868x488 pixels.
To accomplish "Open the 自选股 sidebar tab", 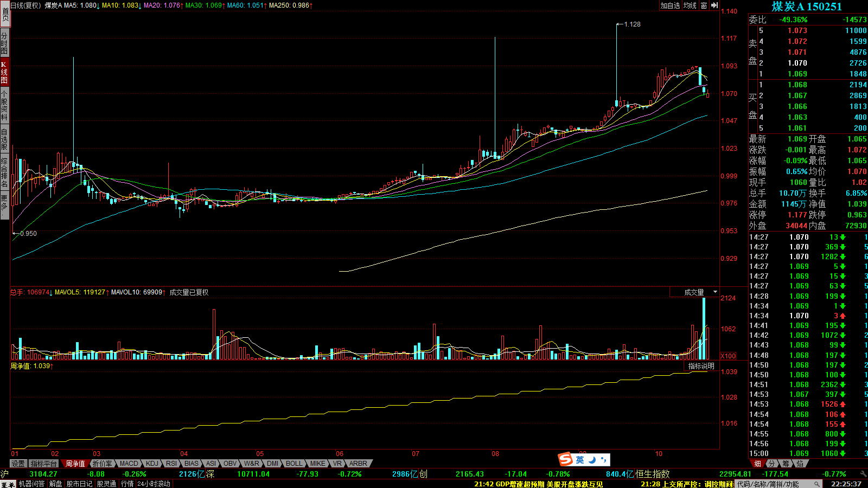I will point(4,139).
